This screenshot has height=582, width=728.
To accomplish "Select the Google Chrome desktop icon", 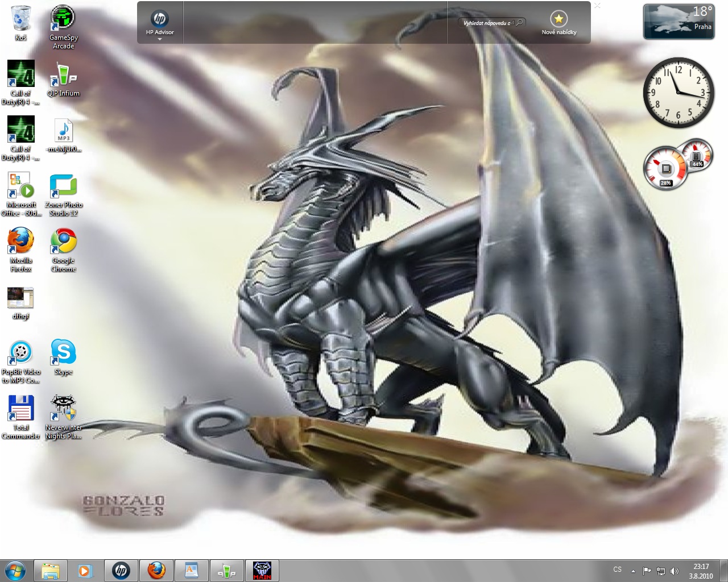I will pos(63,242).
